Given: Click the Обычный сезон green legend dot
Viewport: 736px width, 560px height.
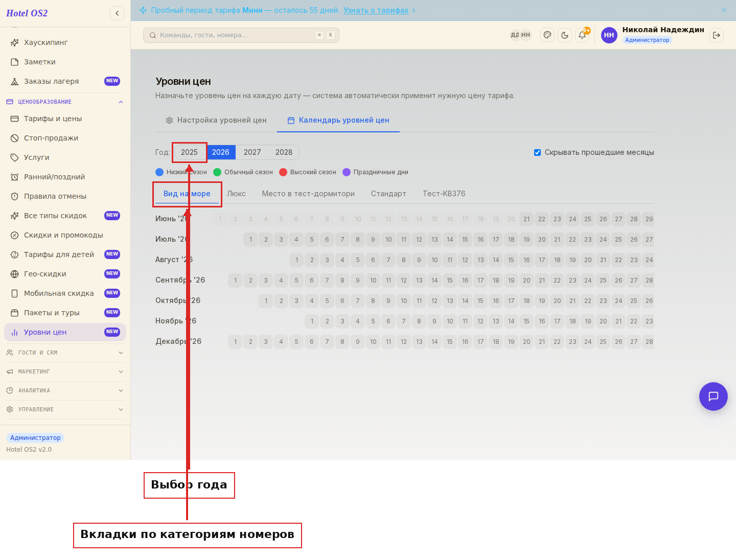Looking at the screenshot, I should coord(217,172).
